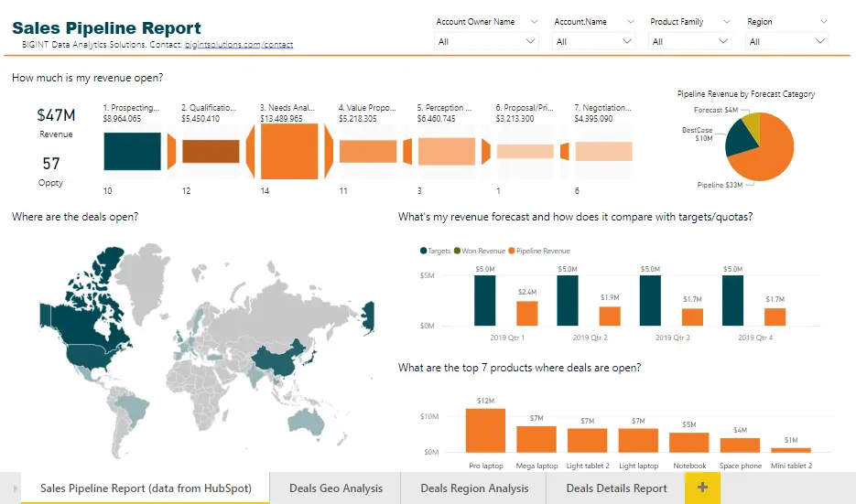Expand the Region All dropdown box
The height and width of the screenshot is (504, 856).
787,41
